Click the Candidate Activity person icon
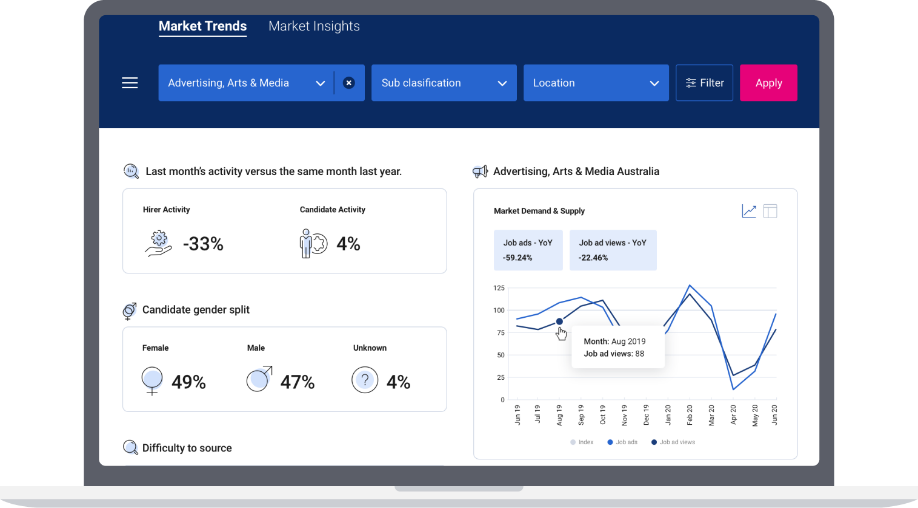 (313, 243)
